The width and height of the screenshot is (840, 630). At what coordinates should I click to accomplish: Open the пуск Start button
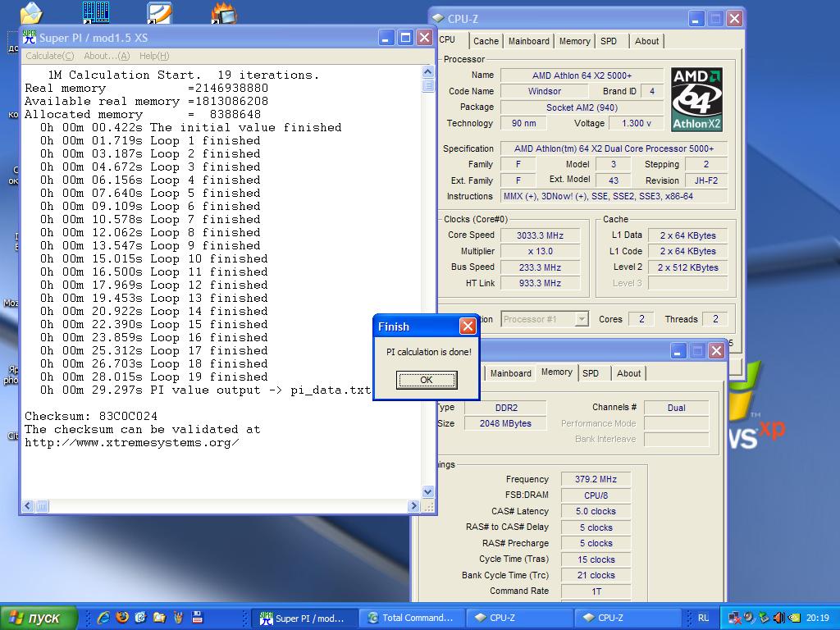tap(39, 618)
